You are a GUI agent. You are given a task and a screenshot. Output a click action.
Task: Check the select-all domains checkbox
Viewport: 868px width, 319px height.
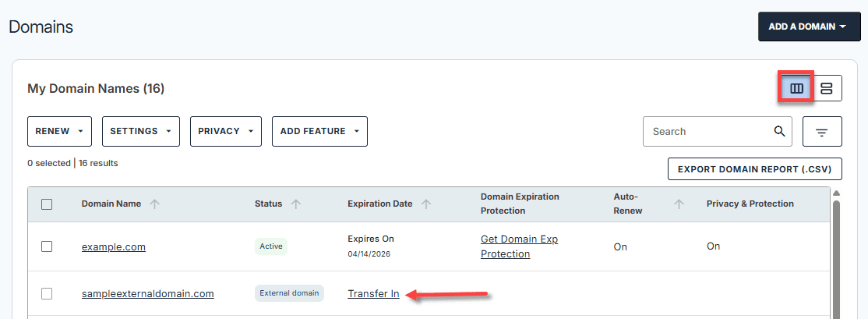coord(47,204)
